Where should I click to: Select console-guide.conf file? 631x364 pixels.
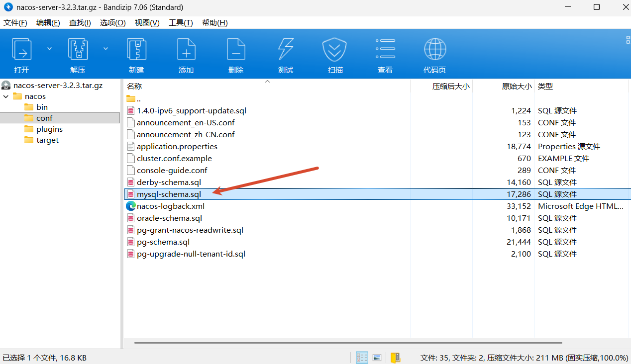coord(172,170)
